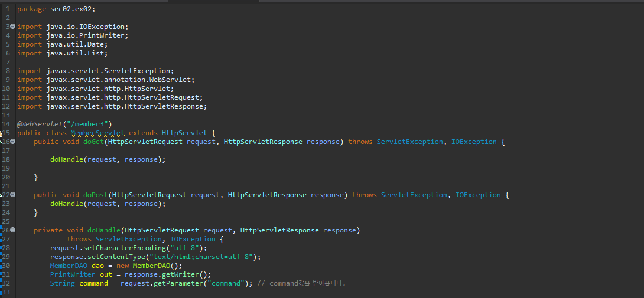Click the java.util.Date import
The width and height of the screenshot is (644, 298).
tap(75, 44)
